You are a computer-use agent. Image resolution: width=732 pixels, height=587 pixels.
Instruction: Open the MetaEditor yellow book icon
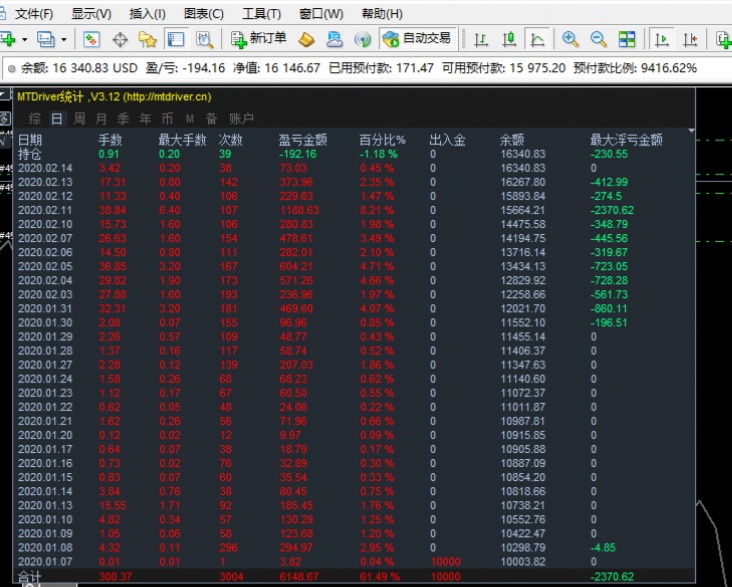click(306, 39)
